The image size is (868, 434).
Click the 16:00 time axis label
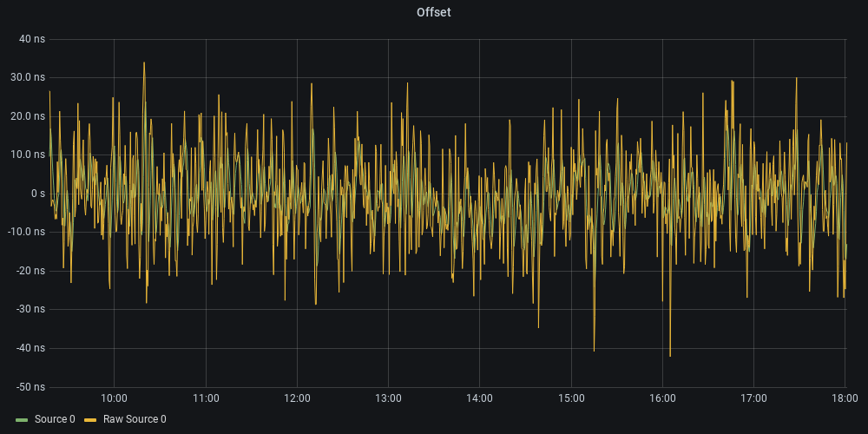(x=662, y=398)
